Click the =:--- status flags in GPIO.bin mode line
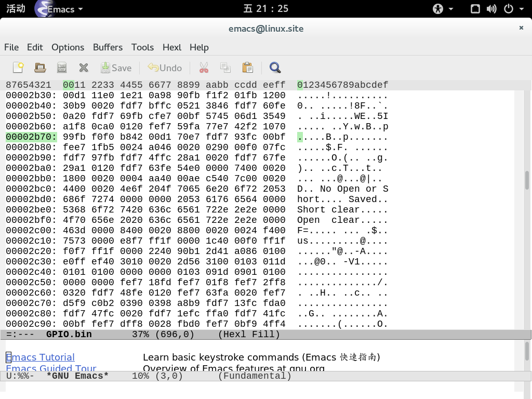Screen dimensions: 532x399 20,335
